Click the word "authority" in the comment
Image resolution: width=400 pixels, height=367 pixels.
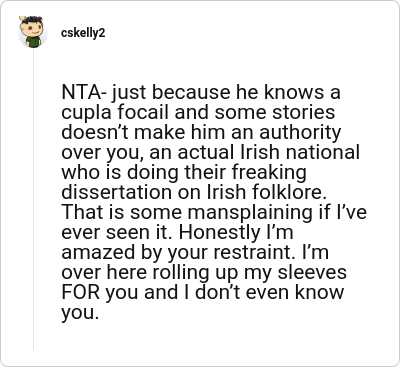[300, 132]
